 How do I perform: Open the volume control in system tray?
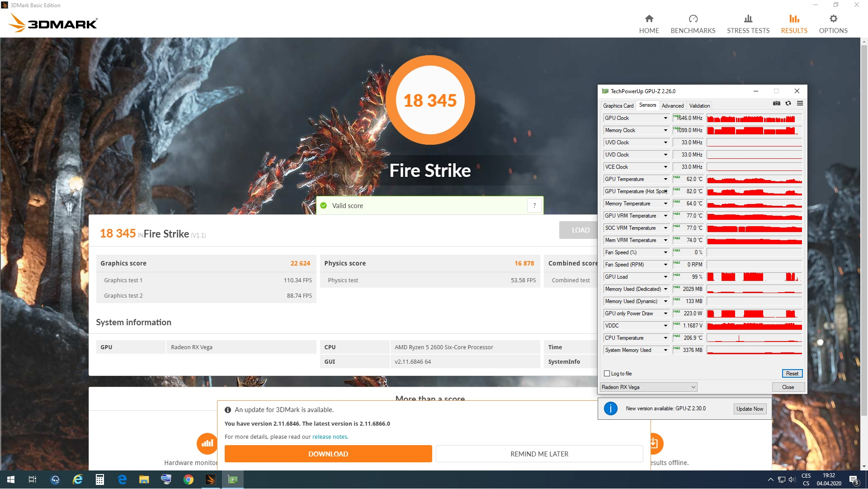792,480
